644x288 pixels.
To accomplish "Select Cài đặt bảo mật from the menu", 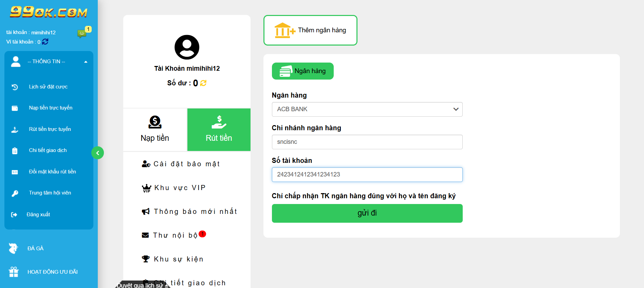I will pos(181,164).
